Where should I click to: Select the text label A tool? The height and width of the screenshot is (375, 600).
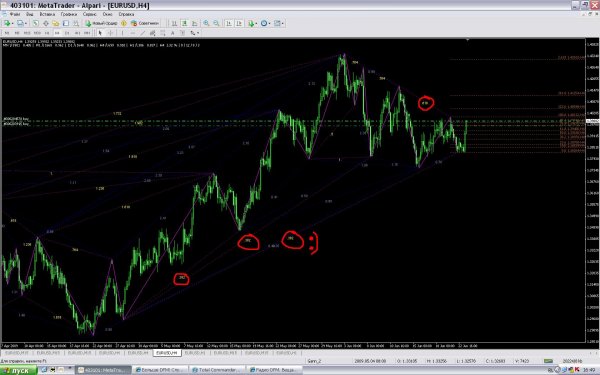coord(173,33)
